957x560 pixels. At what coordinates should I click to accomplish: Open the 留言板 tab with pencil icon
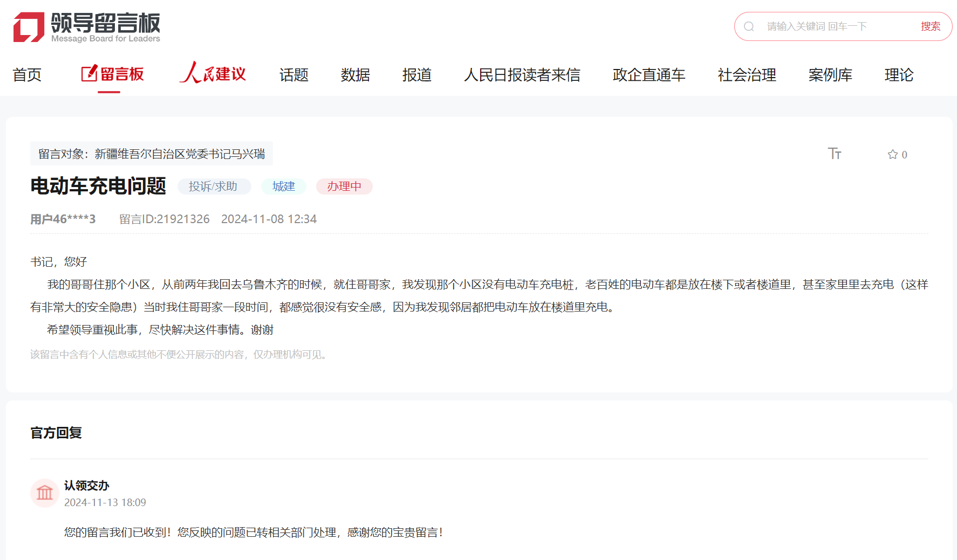[112, 74]
